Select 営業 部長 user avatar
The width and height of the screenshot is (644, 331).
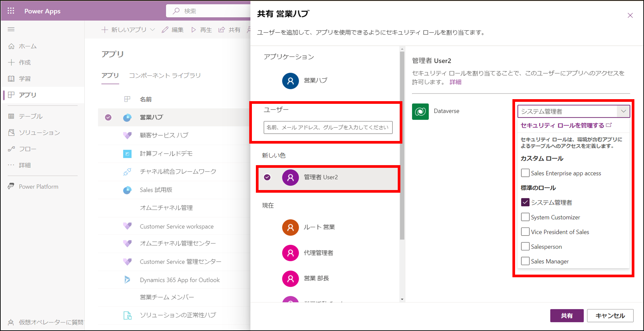point(290,279)
